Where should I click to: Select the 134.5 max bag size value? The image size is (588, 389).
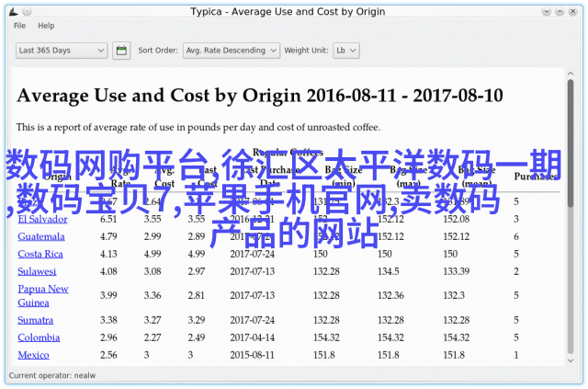(389, 271)
